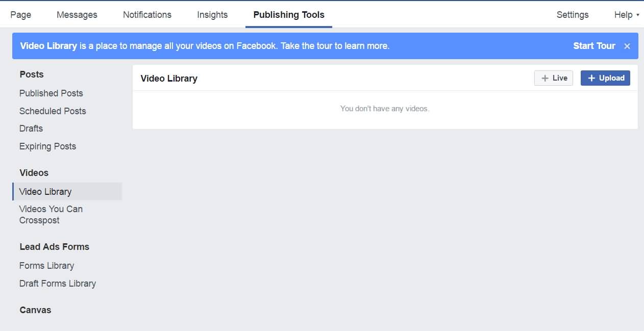Open the Page tab
Screen dimensions: 644x331
(x=21, y=15)
